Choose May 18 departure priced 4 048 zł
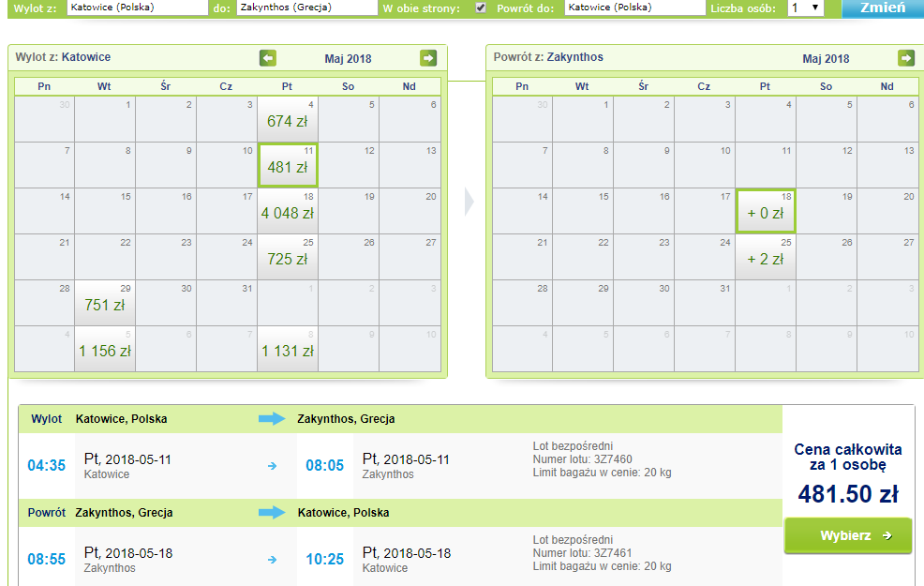The width and height of the screenshot is (924, 586). coord(288,212)
